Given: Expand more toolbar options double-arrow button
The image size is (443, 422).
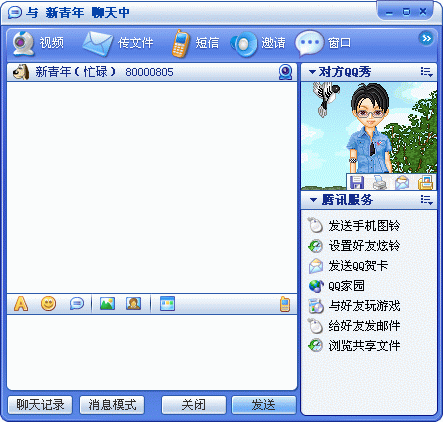Looking at the screenshot, I should click(x=426, y=38).
